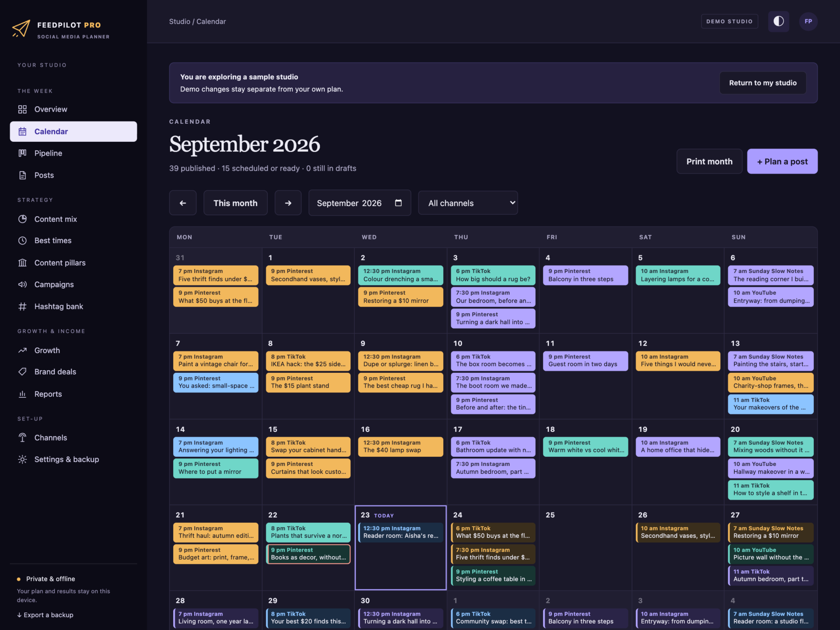Open the All channels dropdown

468,203
